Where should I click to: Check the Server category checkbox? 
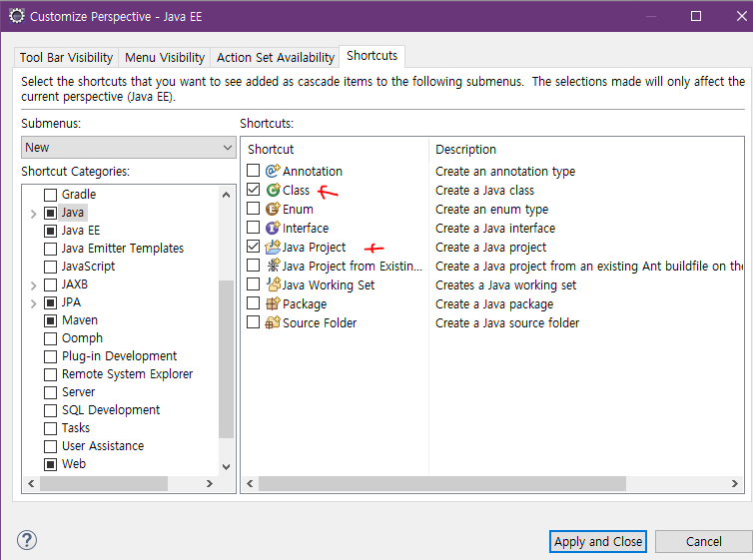[50, 392]
